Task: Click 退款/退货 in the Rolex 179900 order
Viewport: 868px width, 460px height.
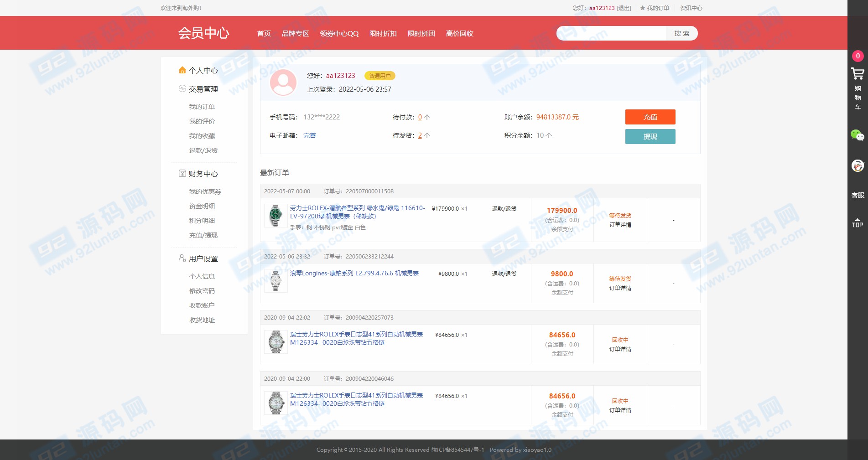Action: [x=504, y=209]
